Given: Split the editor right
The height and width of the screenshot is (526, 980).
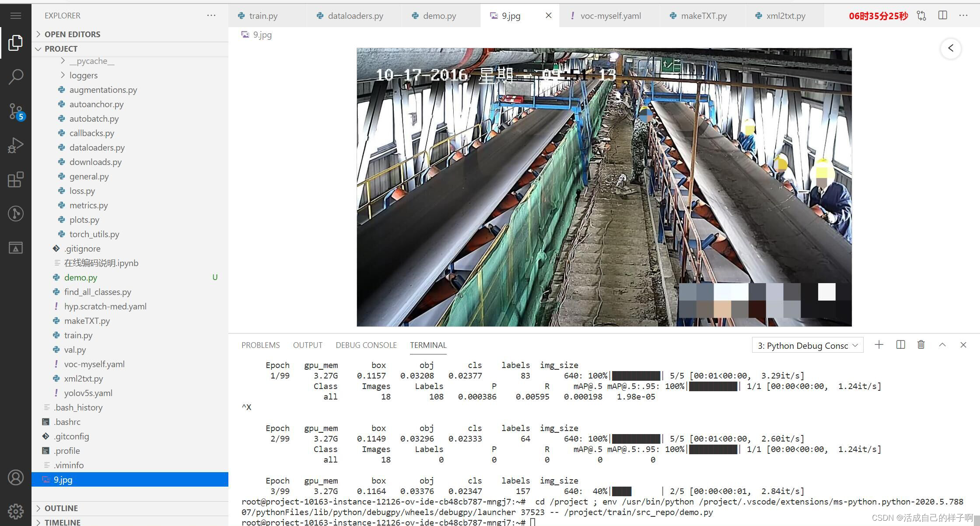Looking at the screenshot, I should [943, 16].
